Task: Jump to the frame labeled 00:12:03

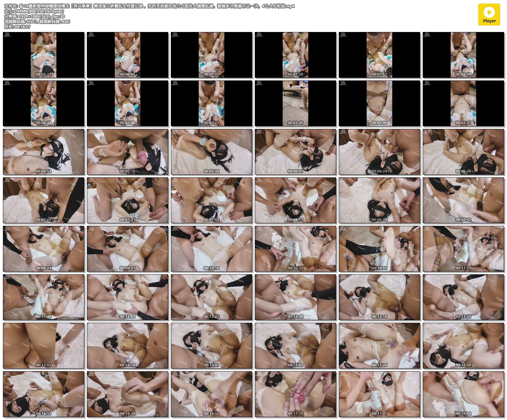Action: [x=128, y=297]
